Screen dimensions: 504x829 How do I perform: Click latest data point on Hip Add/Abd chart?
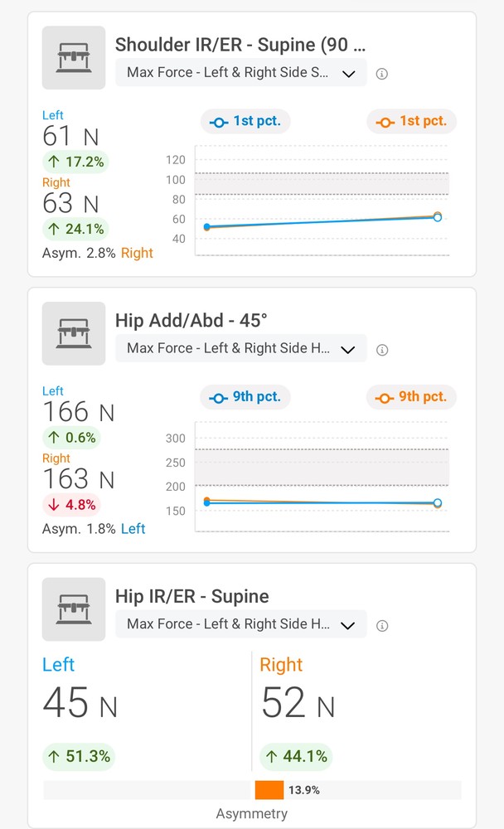pyautogui.click(x=437, y=503)
